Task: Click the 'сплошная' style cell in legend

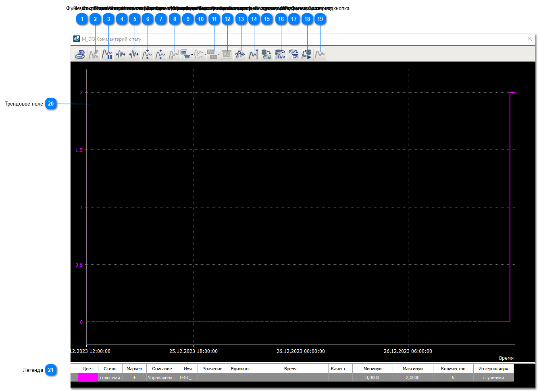Action: pyautogui.click(x=110, y=377)
